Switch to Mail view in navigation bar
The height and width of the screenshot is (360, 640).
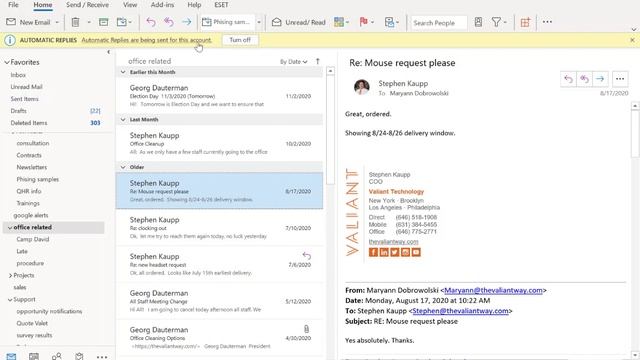coord(11,356)
